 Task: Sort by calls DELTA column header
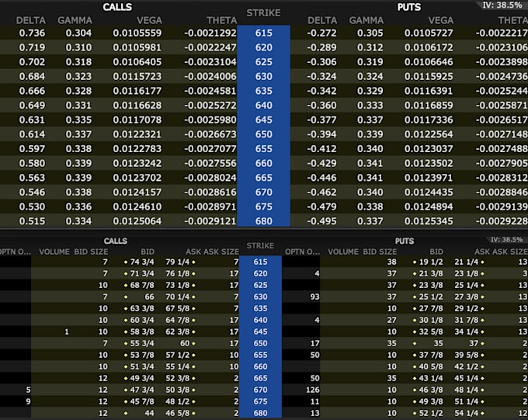pyautogui.click(x=30, y=20)
